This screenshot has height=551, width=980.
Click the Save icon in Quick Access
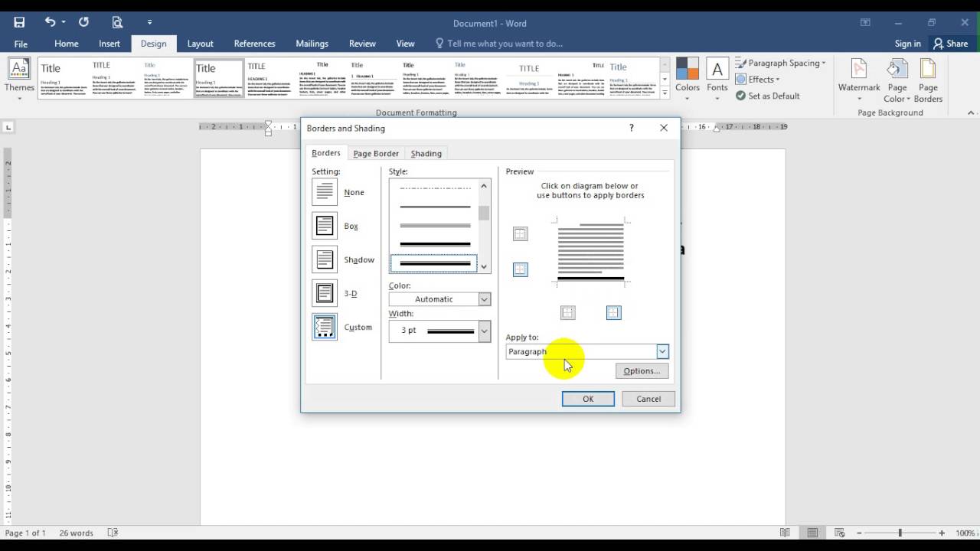pyautogui.click(x=19, y=22)
